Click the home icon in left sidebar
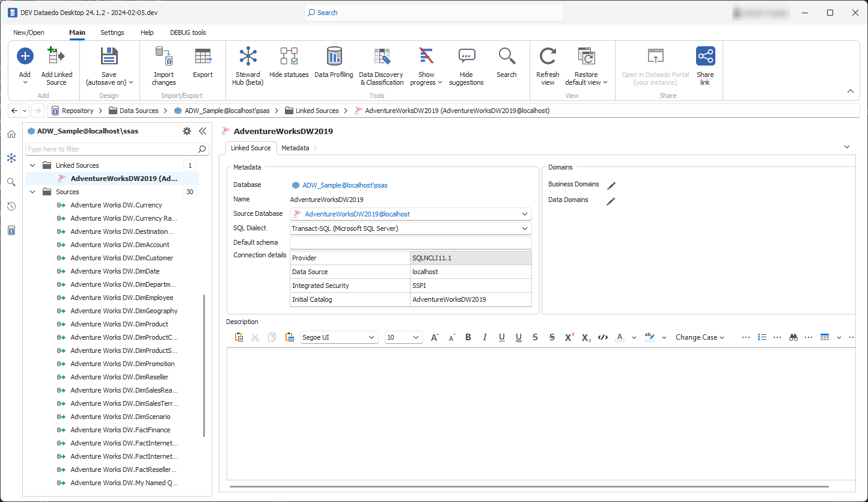Screen dimensions: 868x502 point(11,134)
